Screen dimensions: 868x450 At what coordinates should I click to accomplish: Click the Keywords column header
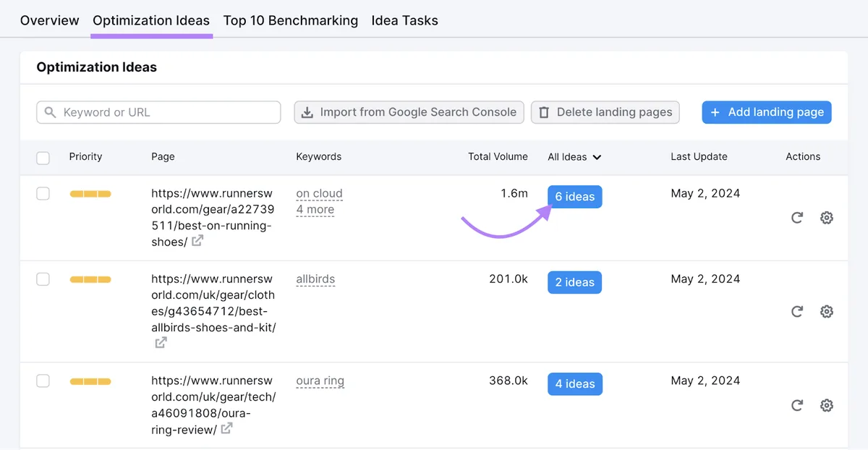pyautogui.click(x=319, y=156)
